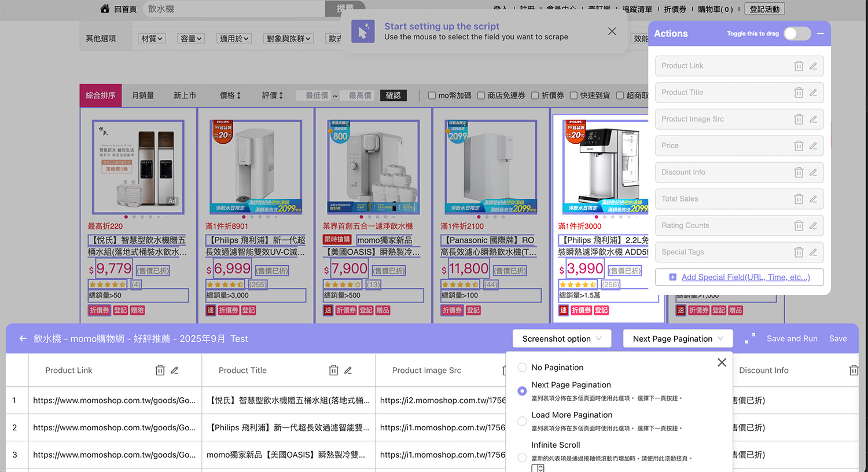Enable the 折價券 filter checkbox
The width and height of the screenshot is (868, 472).
point(535,96)
